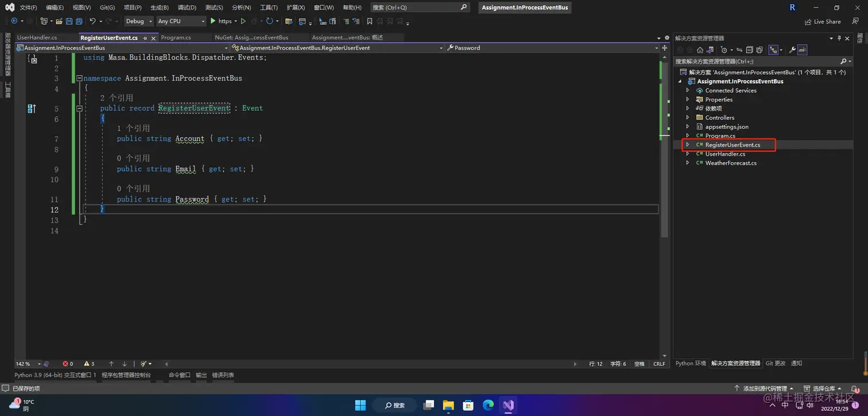Click the Previous Issue up arrow
This screenshot has height=416, width=868.
(111, 364)
